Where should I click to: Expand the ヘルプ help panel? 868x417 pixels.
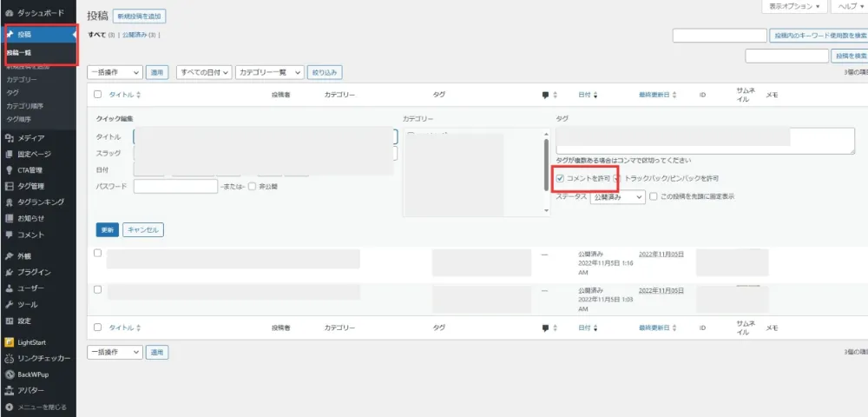coord(851,7)
